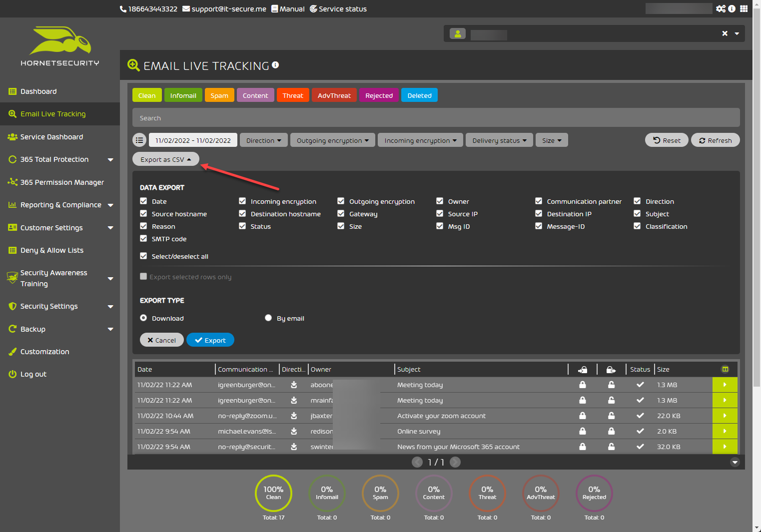Select the By email export type
This screenshot has height=532, width=761.
(x=268, y=318)
